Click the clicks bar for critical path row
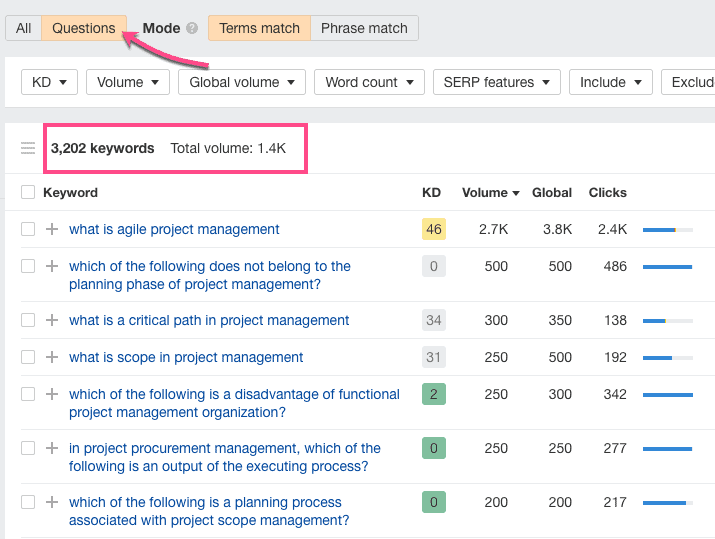 [668, 321]
